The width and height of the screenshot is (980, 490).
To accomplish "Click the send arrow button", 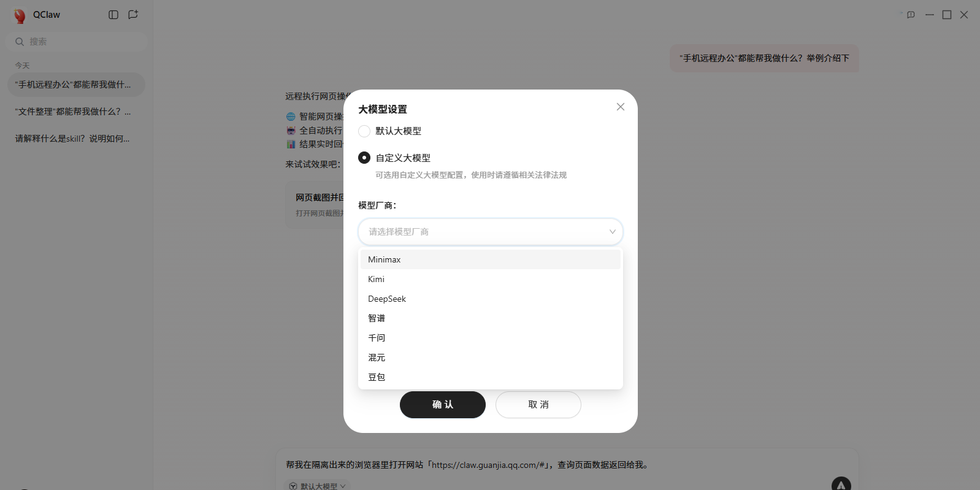I will point(841,484).
